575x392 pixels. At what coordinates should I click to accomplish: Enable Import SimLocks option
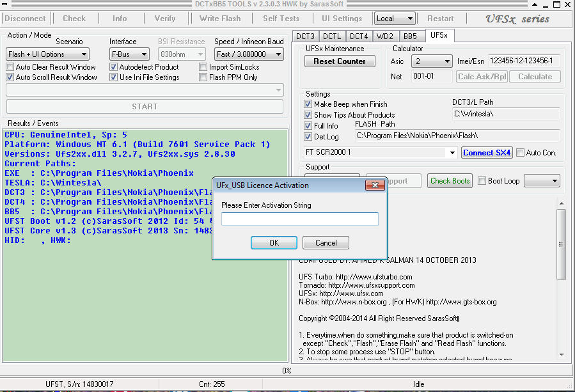203,67
